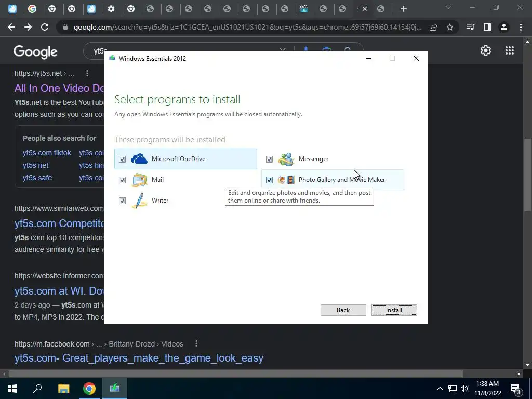Click the OneDrive cloud icon
The image size is (532, 399).
click(x=139, y=159)
